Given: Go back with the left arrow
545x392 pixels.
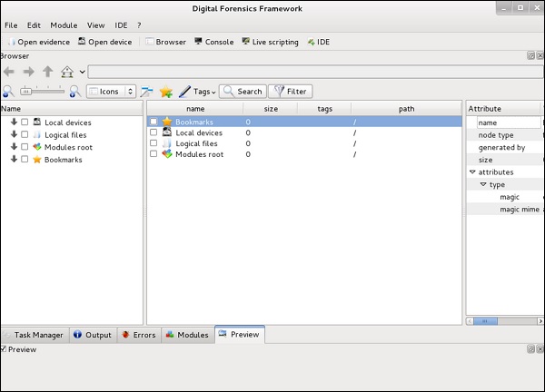Looking at the screenshot, I should pos(9,72).
